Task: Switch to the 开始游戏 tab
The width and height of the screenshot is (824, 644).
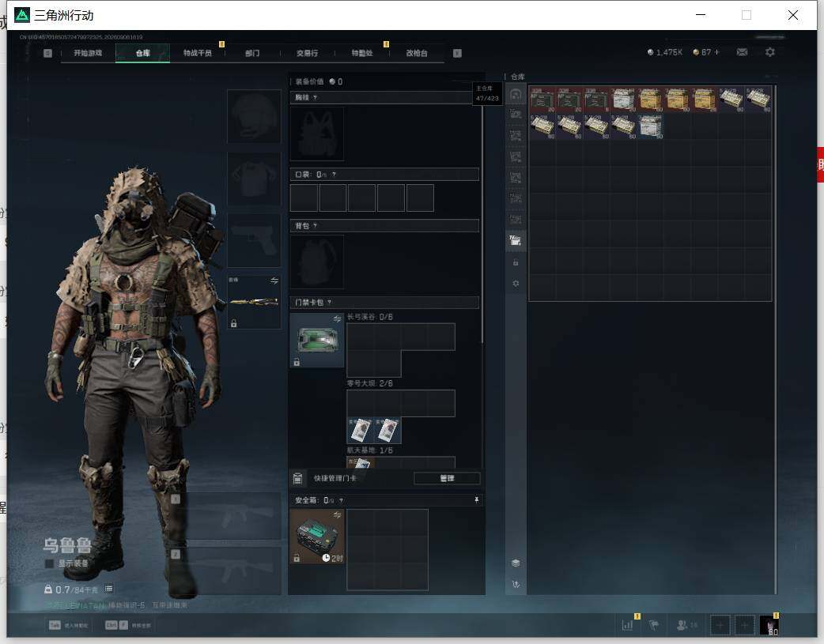Action: pos(88,53)
